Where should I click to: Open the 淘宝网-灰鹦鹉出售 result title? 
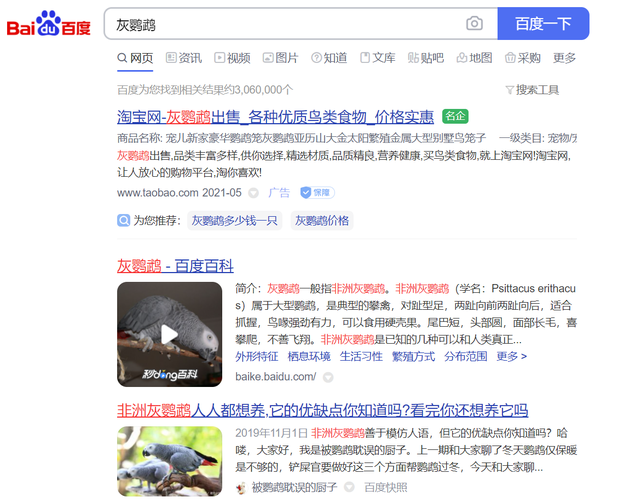coord(275,117)
